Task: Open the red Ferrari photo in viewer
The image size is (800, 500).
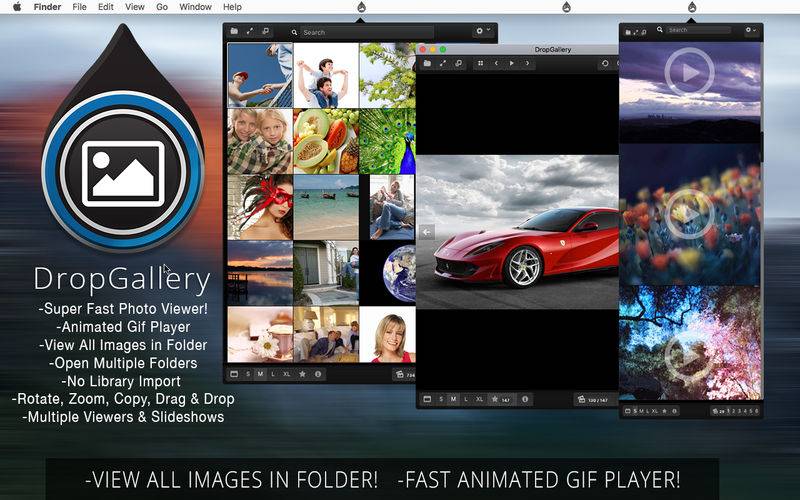Action: 517,232
